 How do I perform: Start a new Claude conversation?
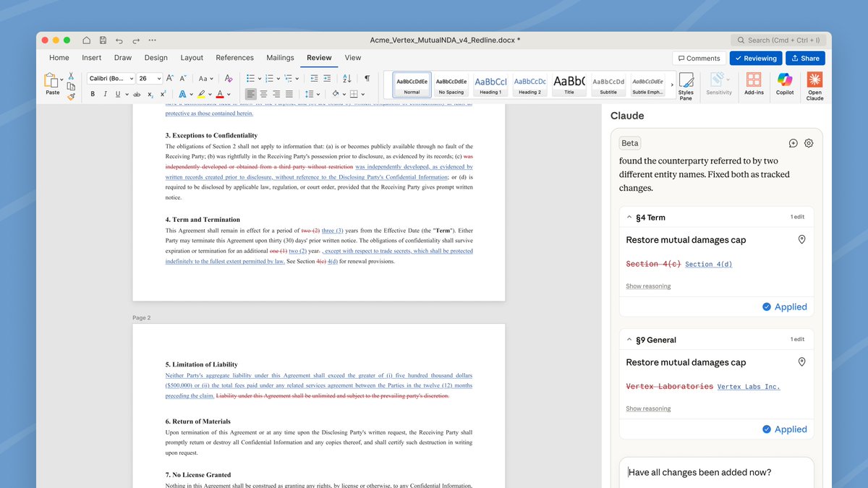pyautogui.click(x=793, y=143)
